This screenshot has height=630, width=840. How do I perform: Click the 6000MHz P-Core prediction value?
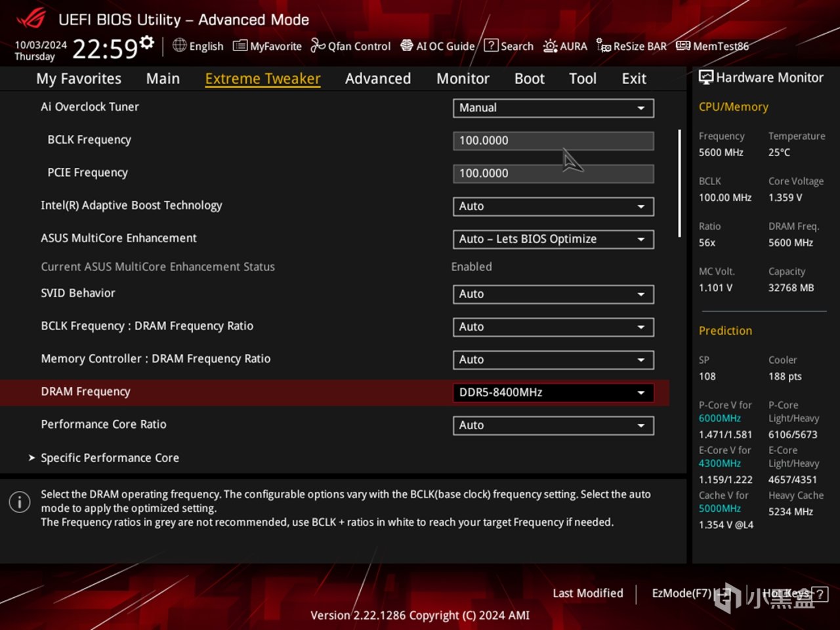[x=719, y=418]
